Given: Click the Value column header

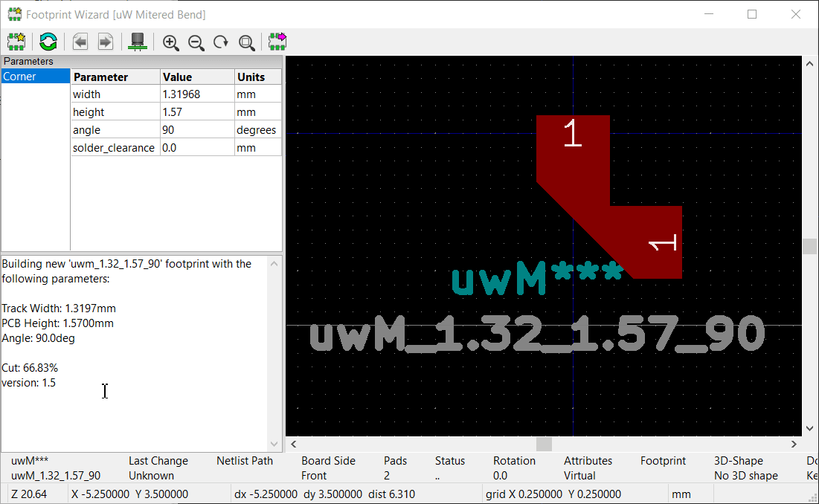Looking at the screenshot, I should pos(196,77).
